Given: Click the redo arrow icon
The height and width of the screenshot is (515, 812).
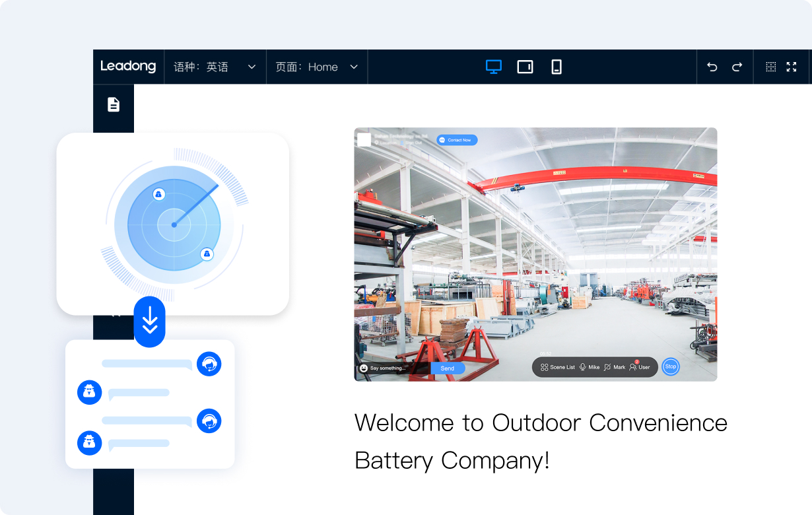Looking at the screenshot, I should [737, 67].
